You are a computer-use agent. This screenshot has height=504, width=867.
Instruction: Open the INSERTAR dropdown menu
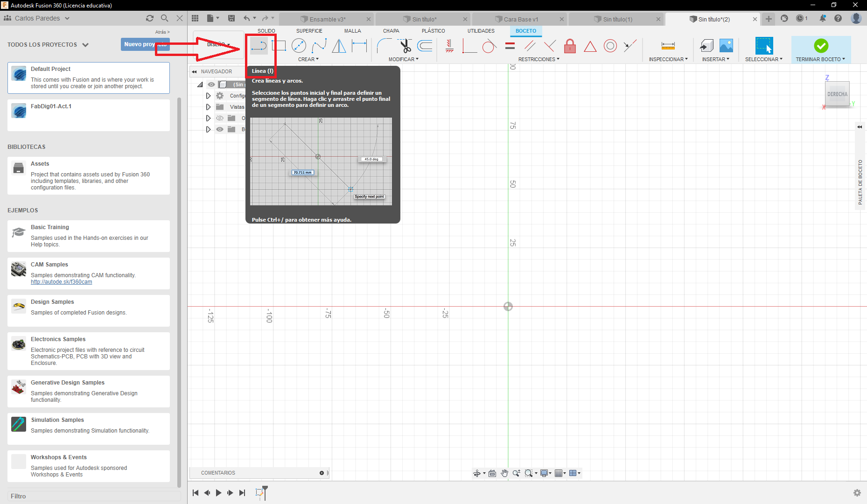716,59
